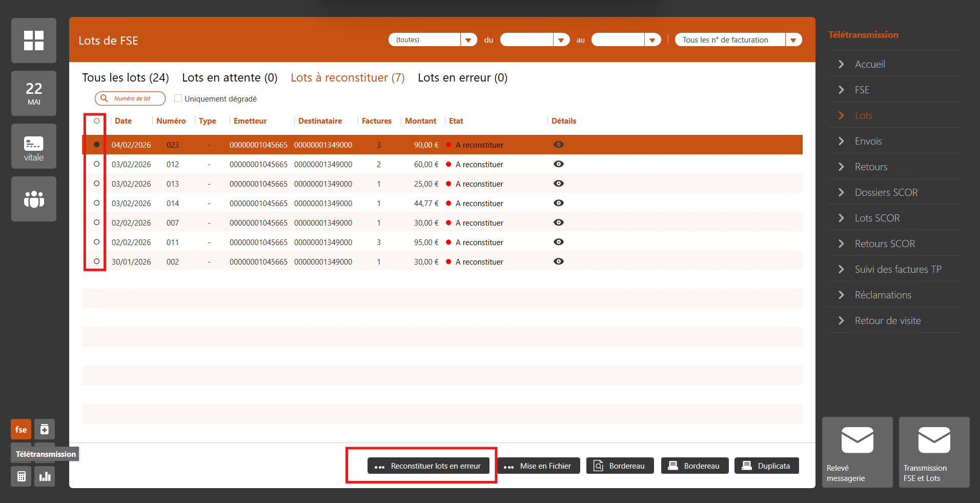Open Lots in side menu
Image resolution: width=980 pixels, height=503 pixels.
click(864, 115)
